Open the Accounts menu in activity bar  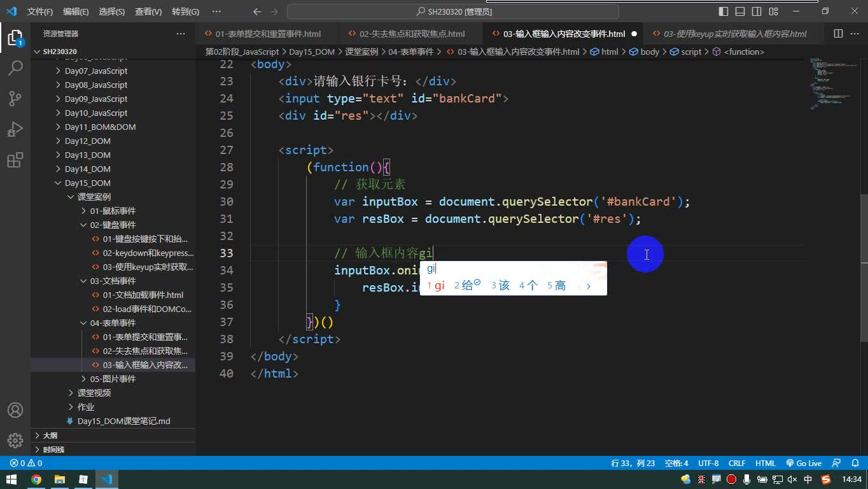15,410
